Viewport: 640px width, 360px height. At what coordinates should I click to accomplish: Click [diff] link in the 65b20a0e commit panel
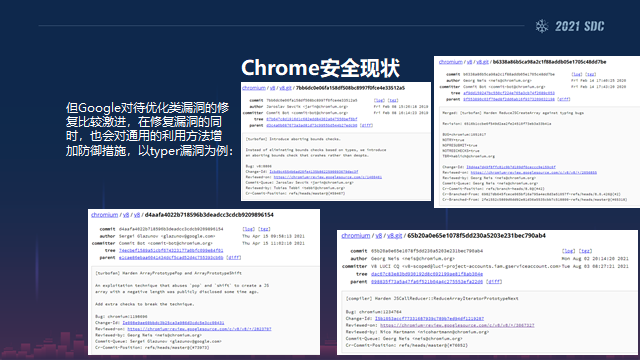coord(494,282)
